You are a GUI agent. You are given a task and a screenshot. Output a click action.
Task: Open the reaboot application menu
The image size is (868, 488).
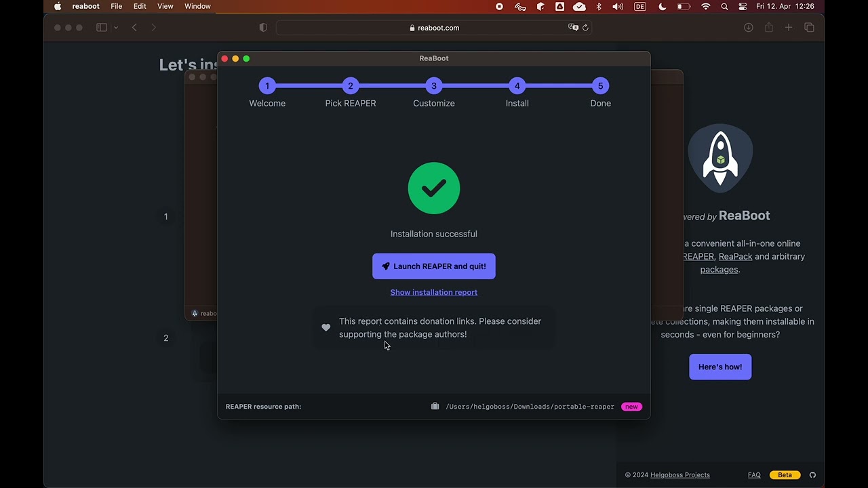click(86, 7)
